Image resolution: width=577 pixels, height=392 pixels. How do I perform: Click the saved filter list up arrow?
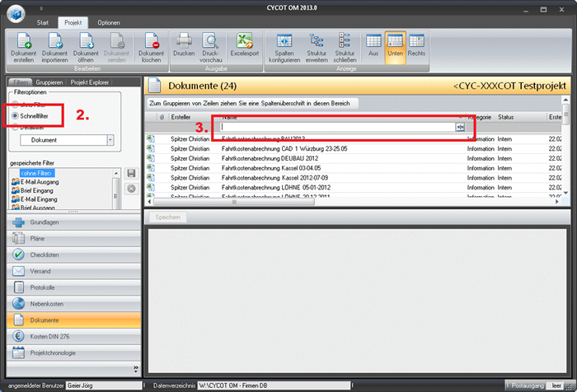pos(116,173)
